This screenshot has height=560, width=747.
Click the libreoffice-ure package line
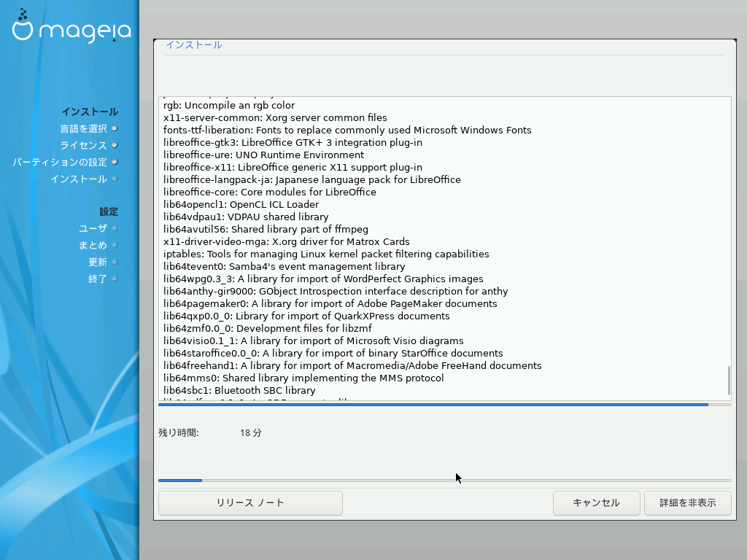pyautogui.click(x=263, y=155)
